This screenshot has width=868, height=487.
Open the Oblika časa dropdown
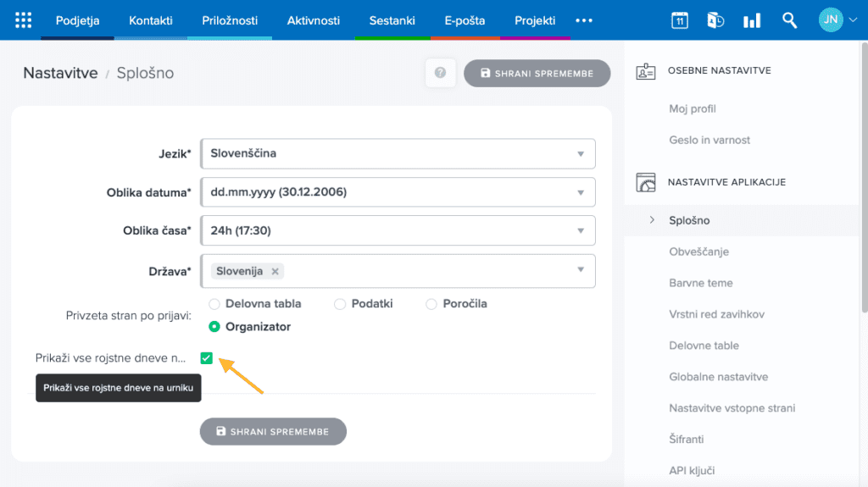398,230
